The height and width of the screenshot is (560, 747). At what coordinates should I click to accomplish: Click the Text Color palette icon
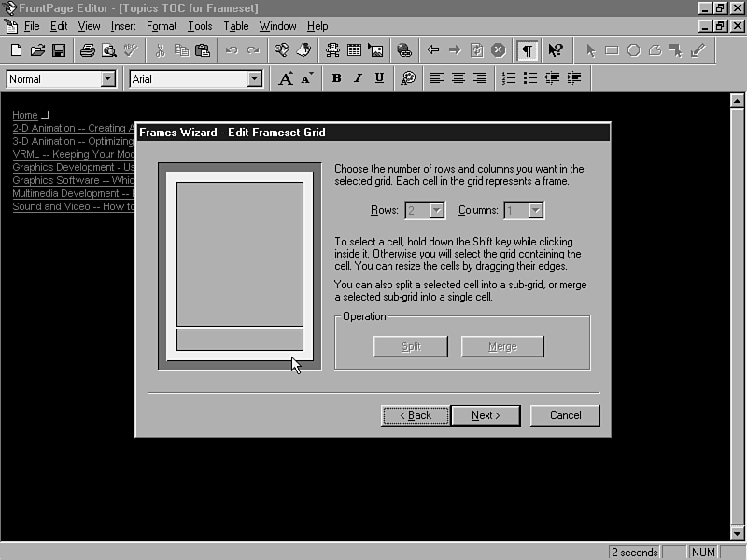point(408,79)
